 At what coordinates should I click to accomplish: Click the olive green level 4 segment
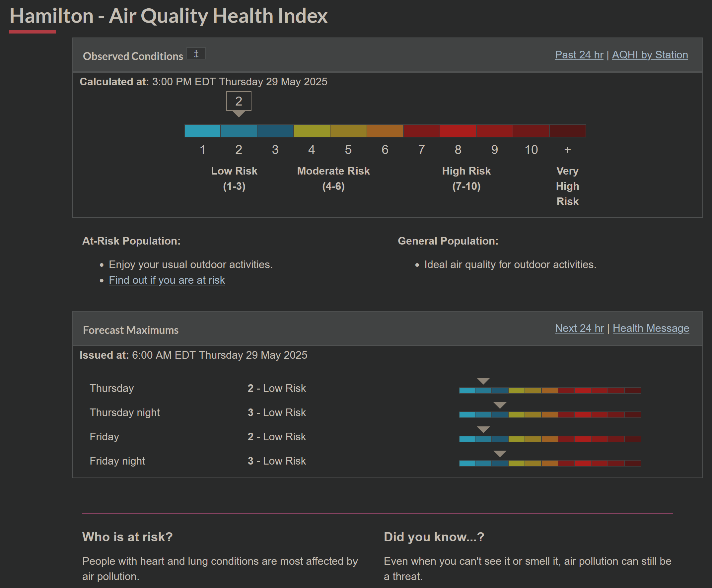(x=312, y=131)
